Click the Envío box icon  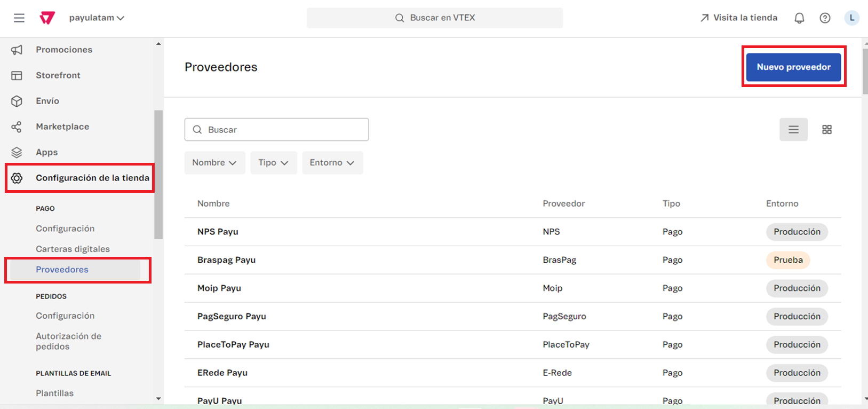tap(17, 101)
